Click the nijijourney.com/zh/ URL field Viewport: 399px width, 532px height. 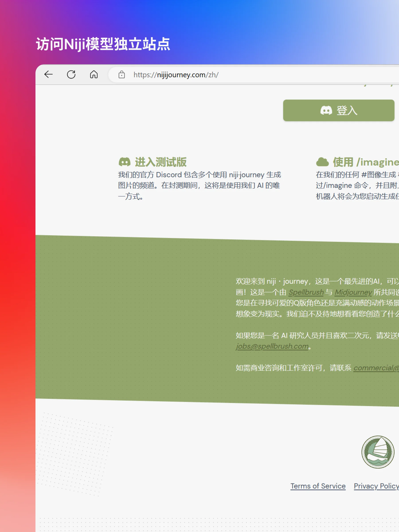pyautogui.click(x=254, y=75)
